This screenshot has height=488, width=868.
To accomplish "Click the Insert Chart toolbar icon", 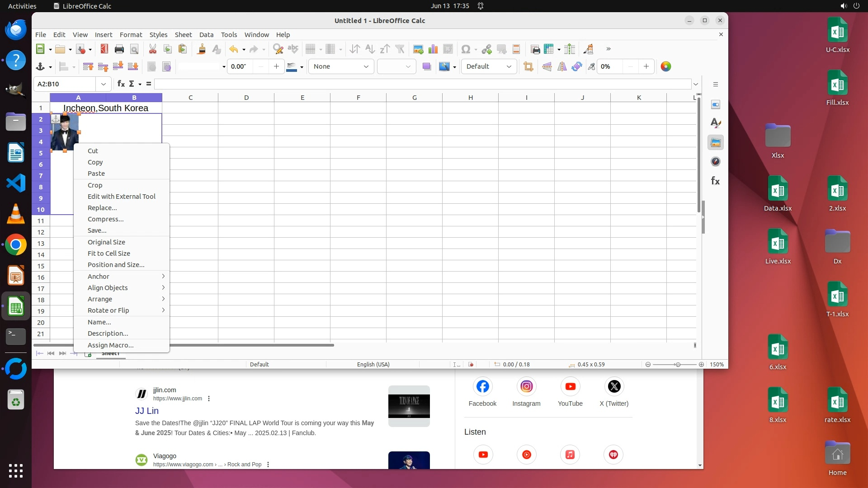I will pos(433,49).
